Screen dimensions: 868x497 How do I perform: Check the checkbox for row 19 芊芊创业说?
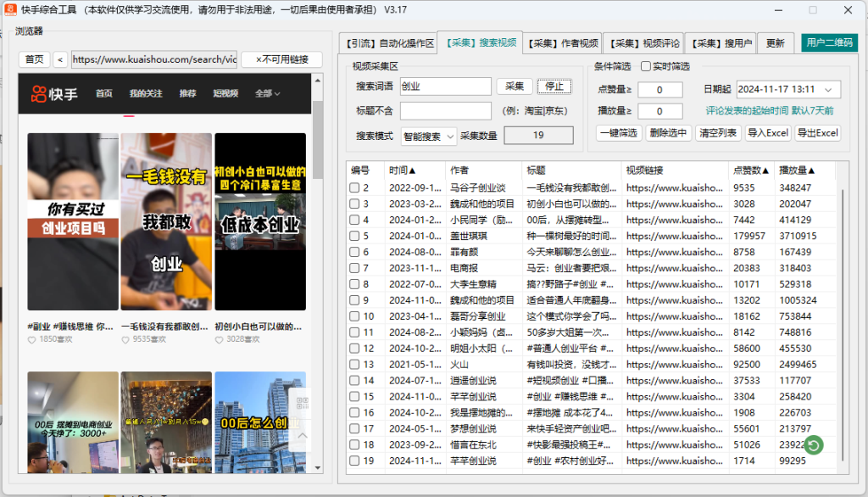[x=354, y=461]
